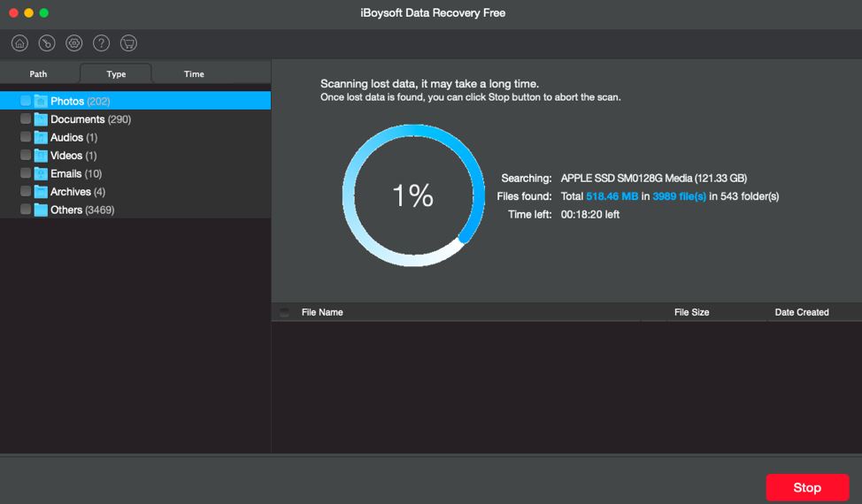
Task: Select the Photos (202) row label
Action: click(x=81, y=101)
